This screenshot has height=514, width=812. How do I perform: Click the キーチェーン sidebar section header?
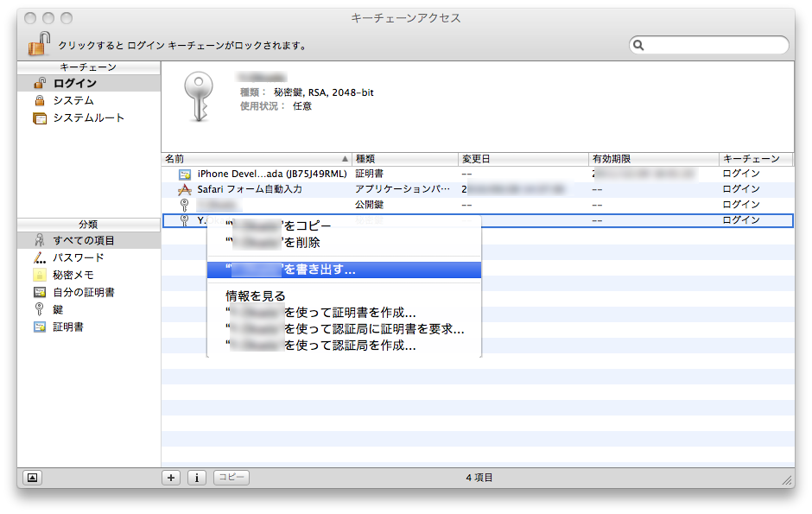[x=89, y=67]
